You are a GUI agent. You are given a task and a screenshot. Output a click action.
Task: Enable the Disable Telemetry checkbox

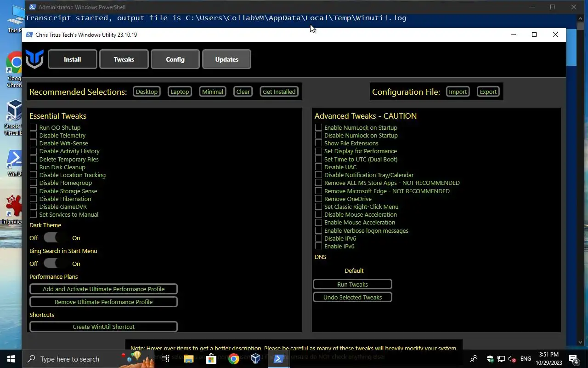coord(33,135)
